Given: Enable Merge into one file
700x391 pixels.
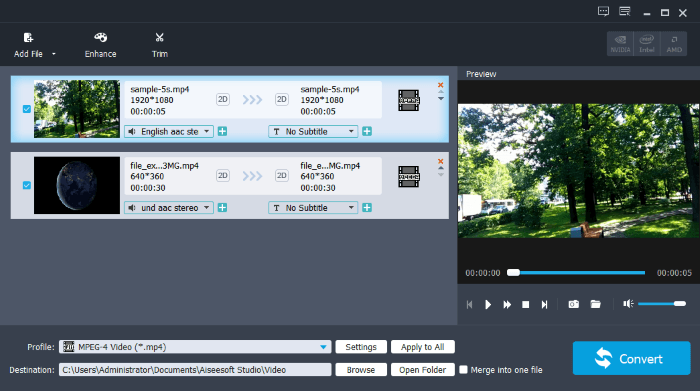Looking at the screenshot, I should [x=463, y=370].
